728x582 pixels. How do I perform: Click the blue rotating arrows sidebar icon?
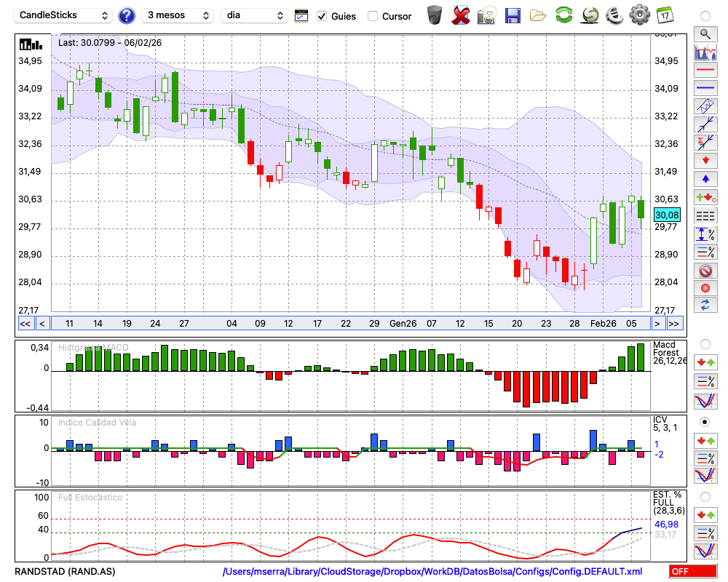point(705,306)
